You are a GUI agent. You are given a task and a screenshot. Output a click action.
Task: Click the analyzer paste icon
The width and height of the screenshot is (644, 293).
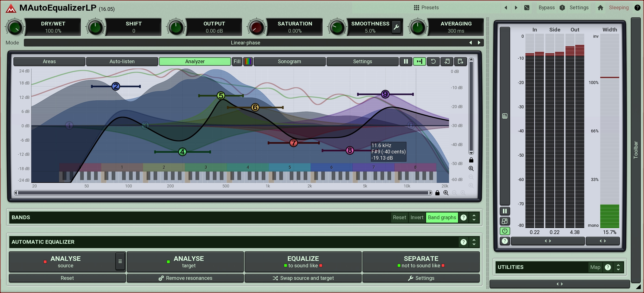click(x=460, y=62)
